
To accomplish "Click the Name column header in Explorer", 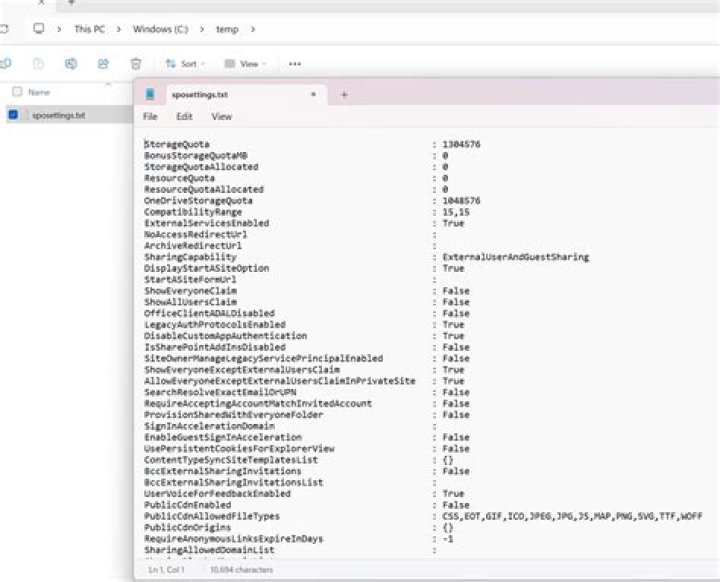I will point(39,92).
